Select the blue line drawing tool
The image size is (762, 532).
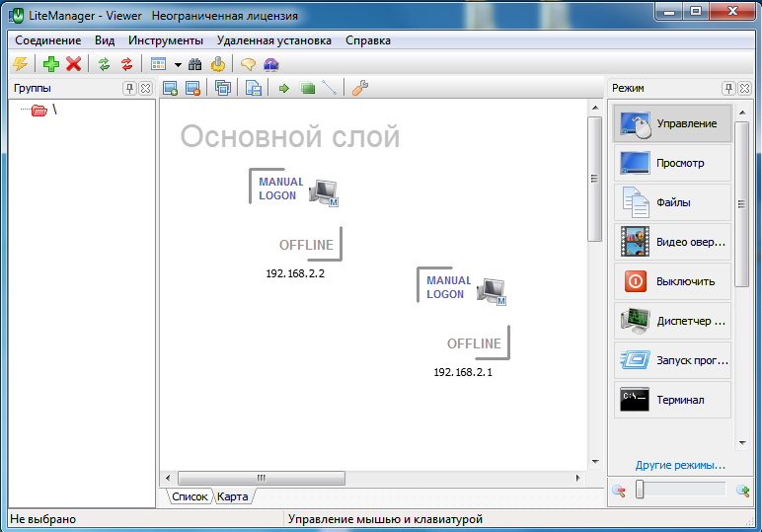click(329, 88)
